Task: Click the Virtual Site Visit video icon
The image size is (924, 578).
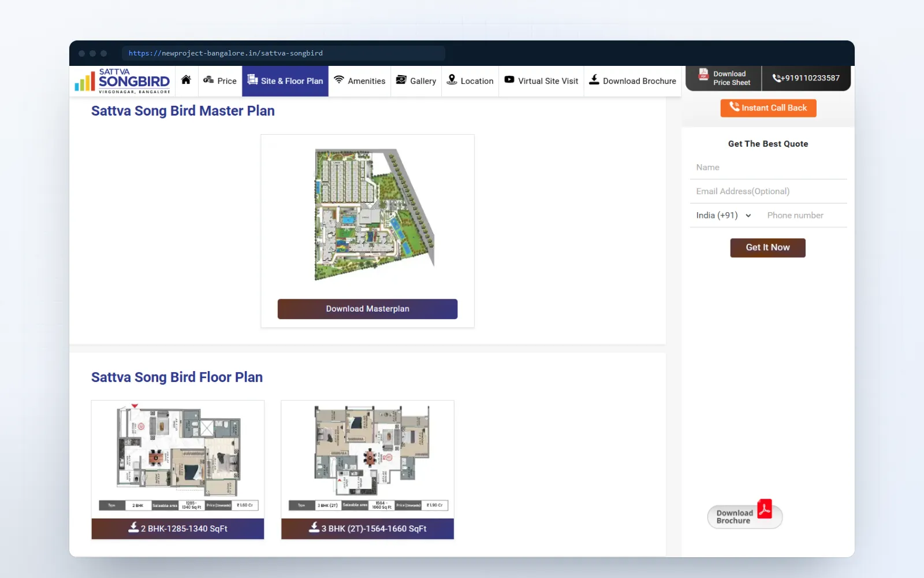Action: point(509,80)
